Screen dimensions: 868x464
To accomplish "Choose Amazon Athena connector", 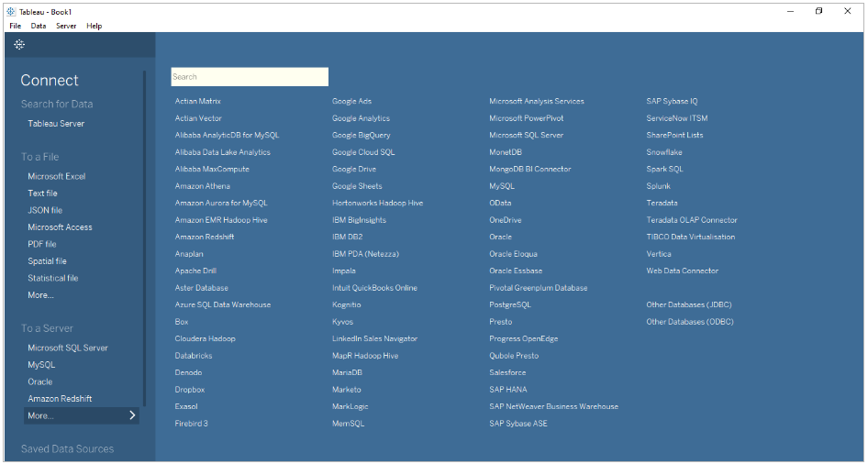I will (x=202, y=186).
